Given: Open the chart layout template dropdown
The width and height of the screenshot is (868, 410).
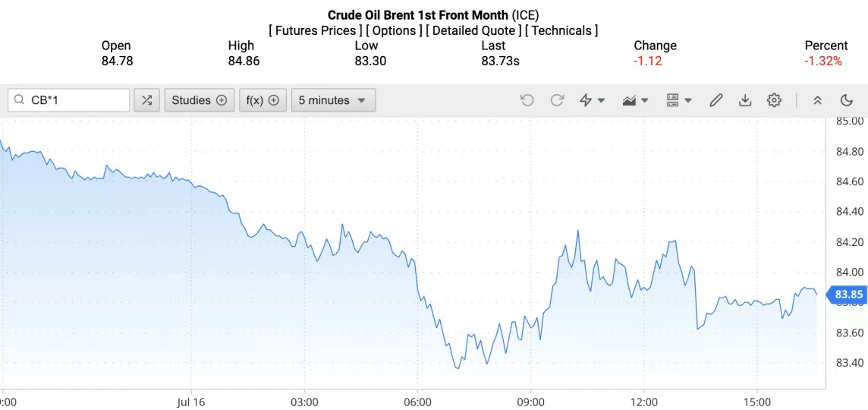Looking at the screenshot, I should pyautogui.click(x=678, y=100).
